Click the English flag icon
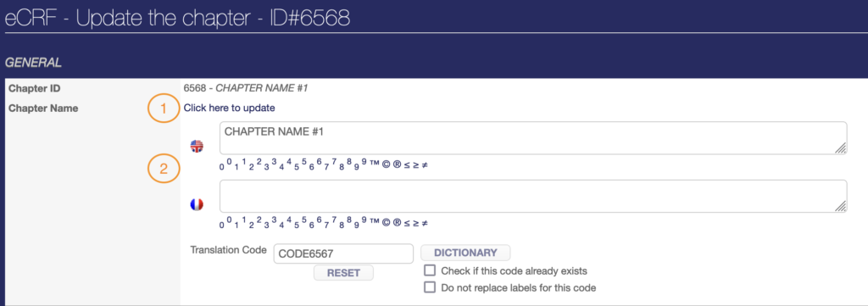Viewport: 868px width, 306px height. [x=197, y=146]
